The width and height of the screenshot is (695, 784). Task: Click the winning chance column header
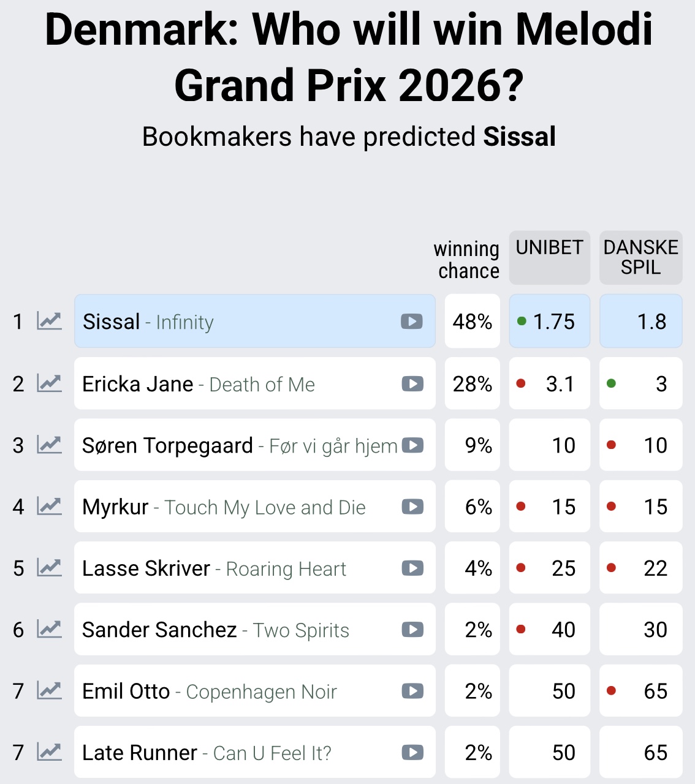point(467,260)
